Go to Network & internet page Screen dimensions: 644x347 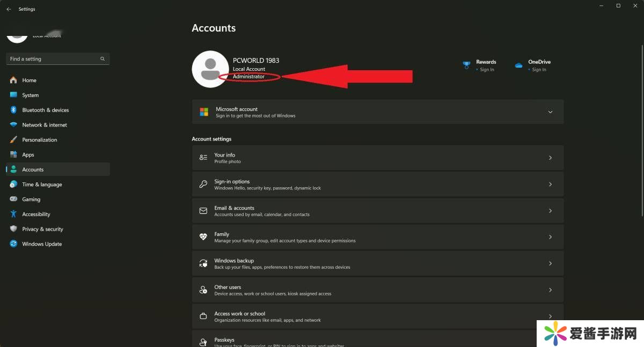click(44, 125)
